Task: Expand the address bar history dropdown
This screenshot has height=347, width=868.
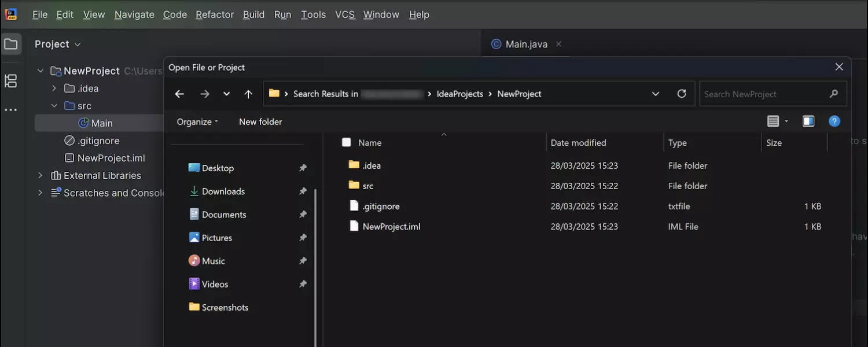Action: tap(656, 94)
